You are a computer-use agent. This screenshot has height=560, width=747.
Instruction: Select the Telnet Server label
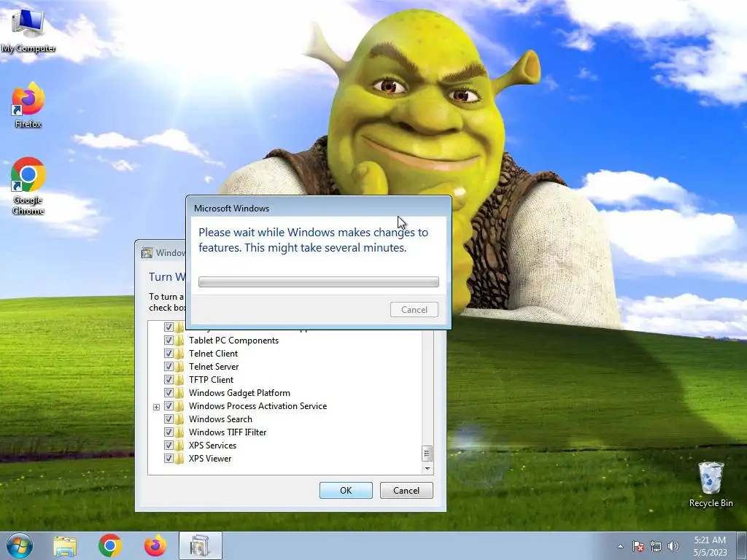(x=214, y=367)
